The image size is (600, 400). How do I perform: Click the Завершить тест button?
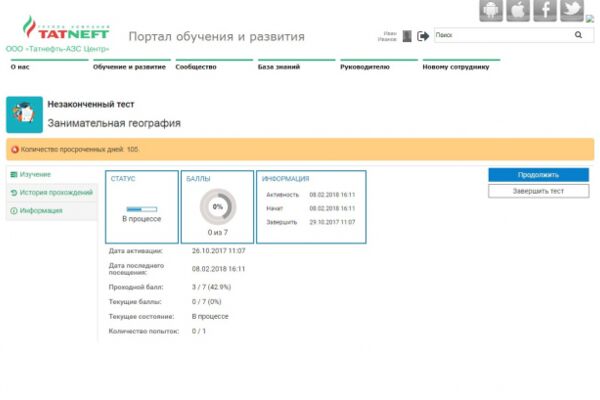(x=538, y=191)
